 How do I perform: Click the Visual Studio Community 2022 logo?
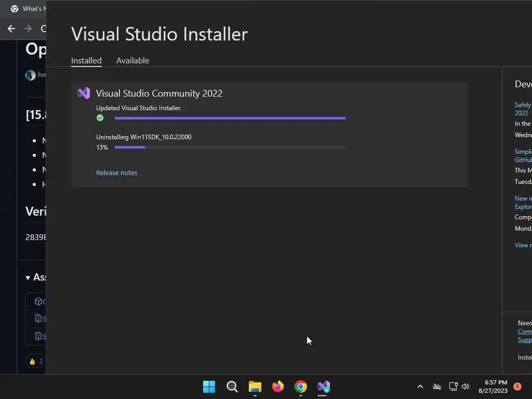tap(84, 93)
